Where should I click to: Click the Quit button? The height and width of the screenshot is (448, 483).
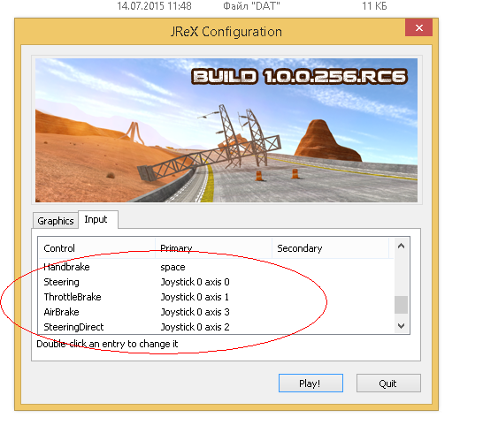[388, 383]
